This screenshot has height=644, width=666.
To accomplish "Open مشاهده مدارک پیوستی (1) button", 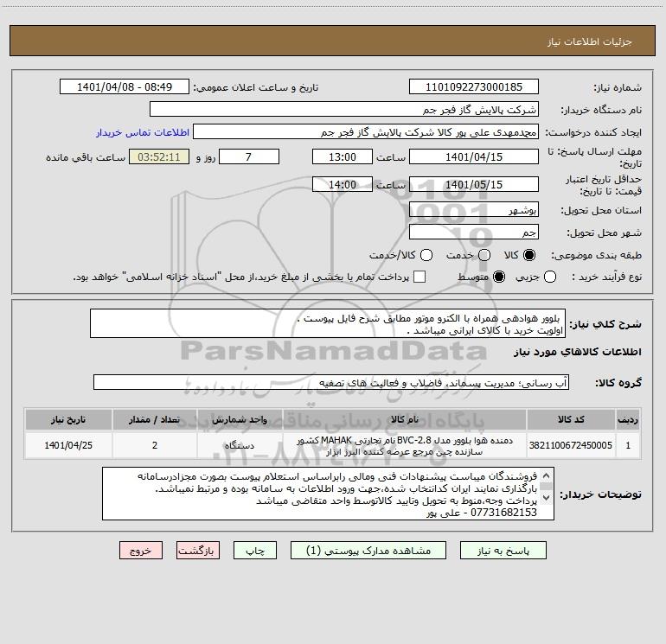I will coord(368,551).
